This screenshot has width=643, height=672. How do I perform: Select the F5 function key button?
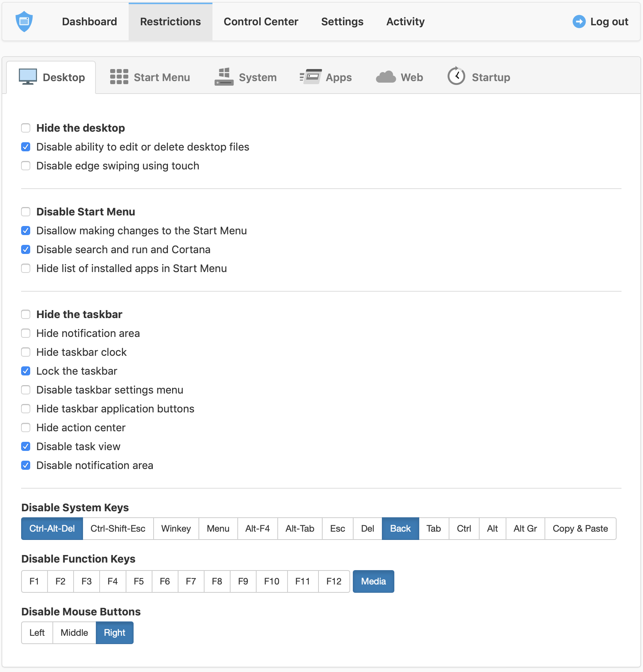pos(139,581)
